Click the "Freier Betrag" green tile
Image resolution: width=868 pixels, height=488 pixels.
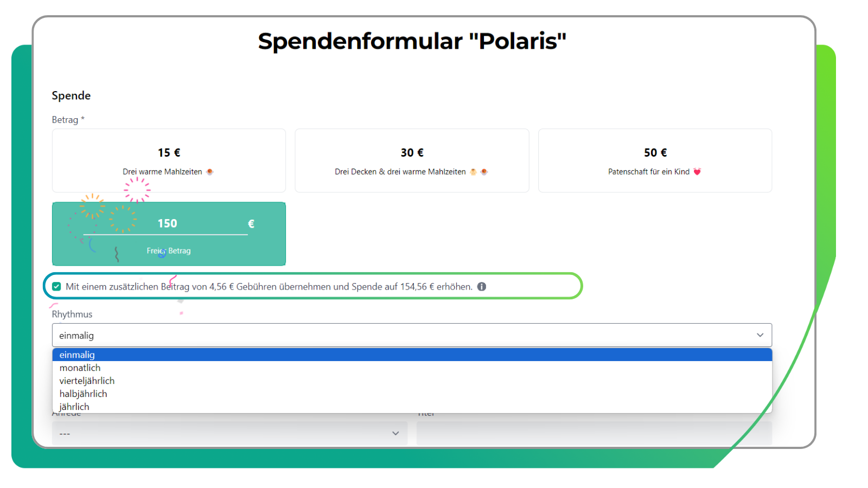pyautogui.click(x=168, y=251)
